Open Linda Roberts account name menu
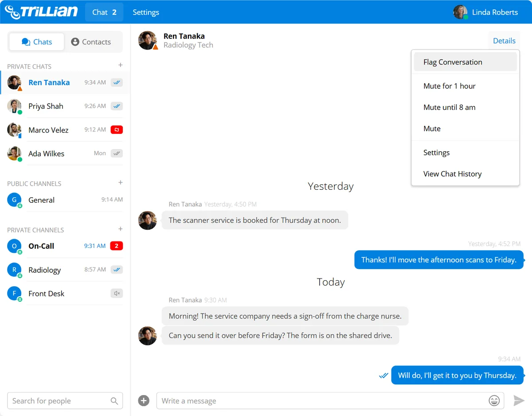532x416 pixels. pyautogui.click(x=495, y=12)
